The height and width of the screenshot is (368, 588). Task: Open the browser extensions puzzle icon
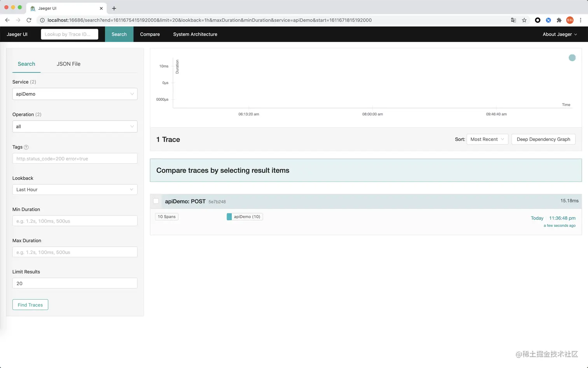559,20
